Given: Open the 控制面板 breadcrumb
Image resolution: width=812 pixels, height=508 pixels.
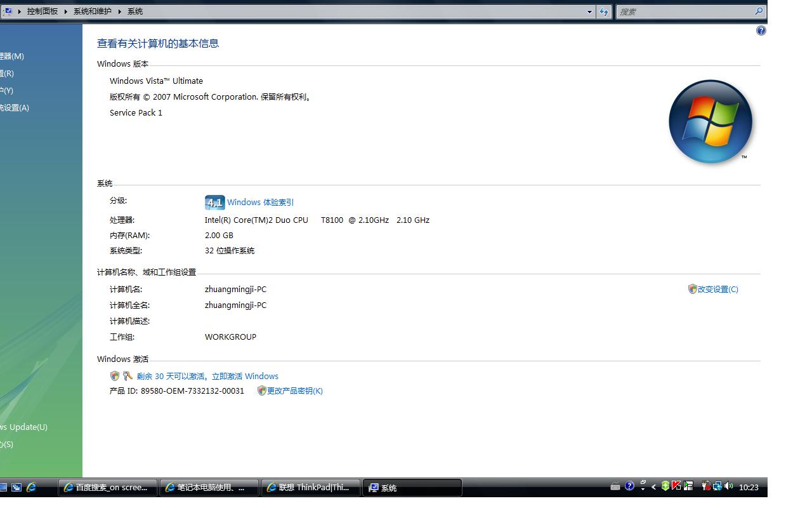Looking at the screenshot, I should pos(42,11).
